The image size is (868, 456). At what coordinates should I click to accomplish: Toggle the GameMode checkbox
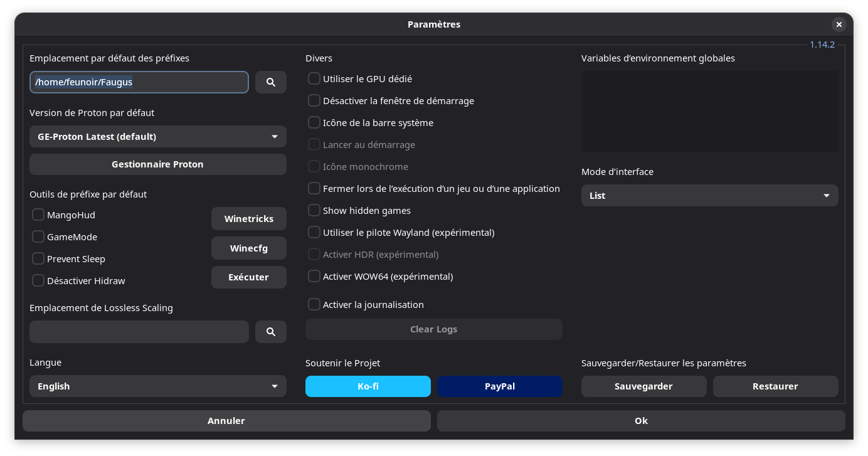38,237
